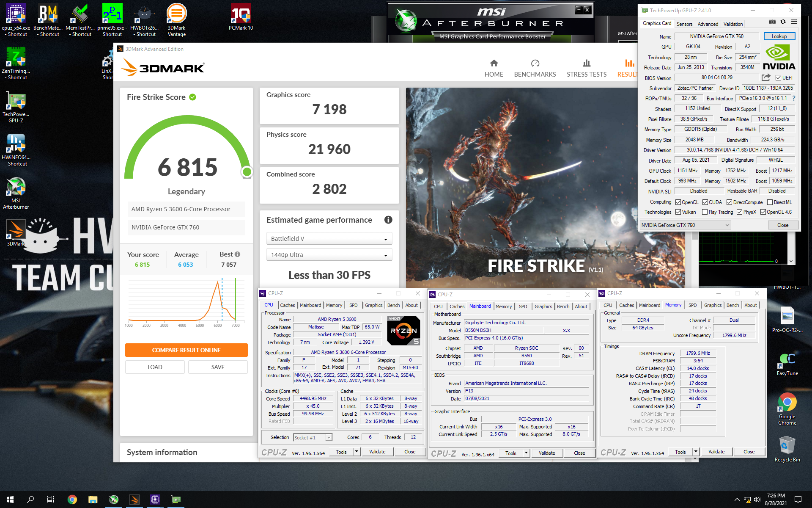Image resolution: width=812 pixels, height=508 pixels.
Task: Open File Explorer from taskbar
Action: (x=93, y=500)
